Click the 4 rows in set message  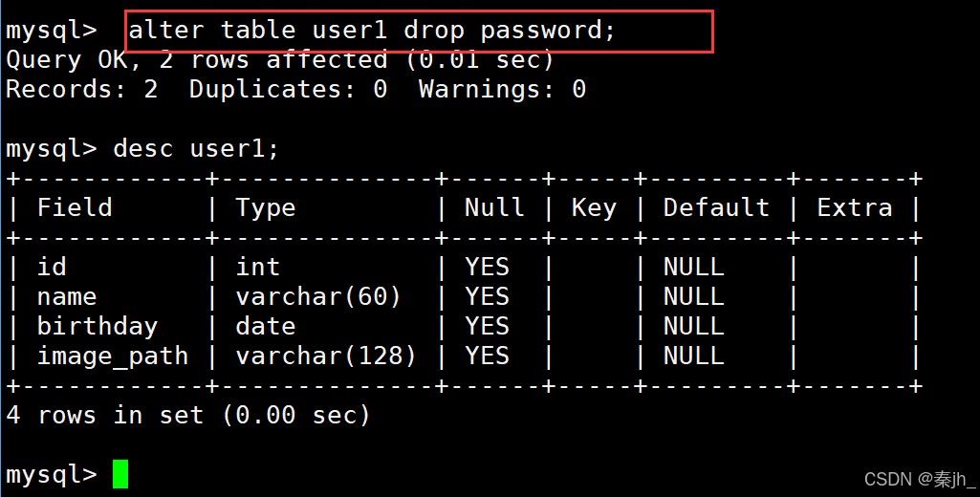[188, 415]
